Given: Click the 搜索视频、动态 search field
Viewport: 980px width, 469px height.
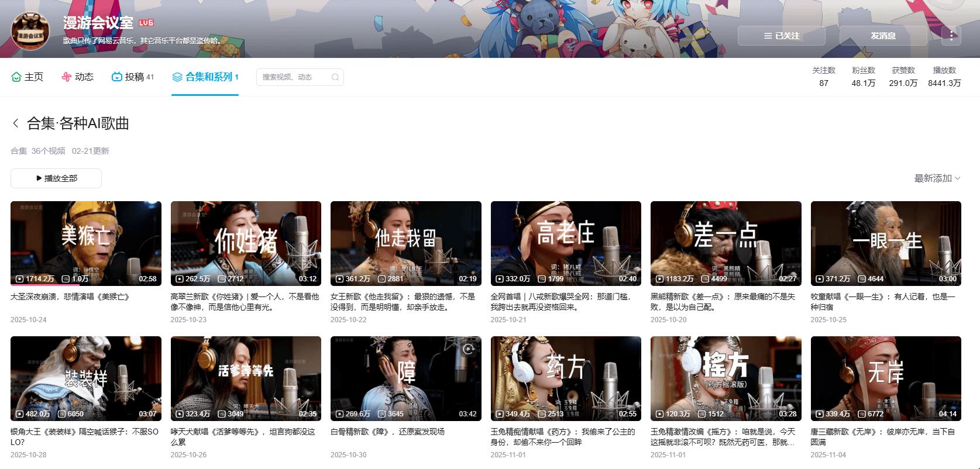Looking at the screenshot, I should pos(293,77).
